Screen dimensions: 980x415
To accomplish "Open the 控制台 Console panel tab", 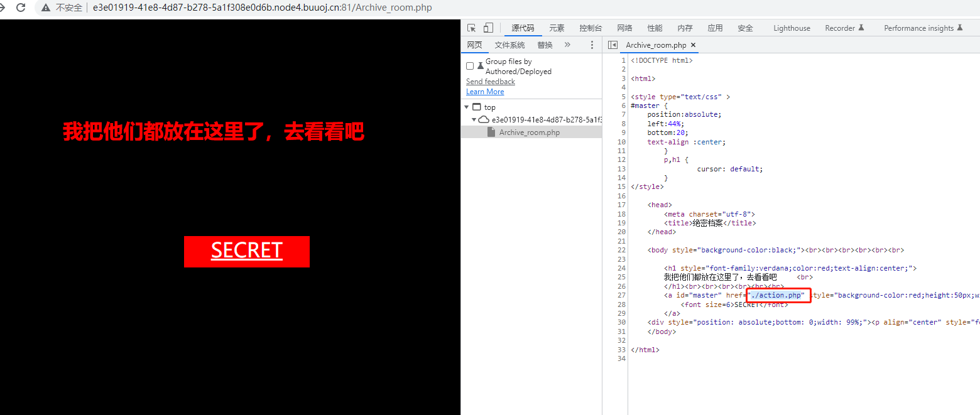I will (x=591, y=28).
